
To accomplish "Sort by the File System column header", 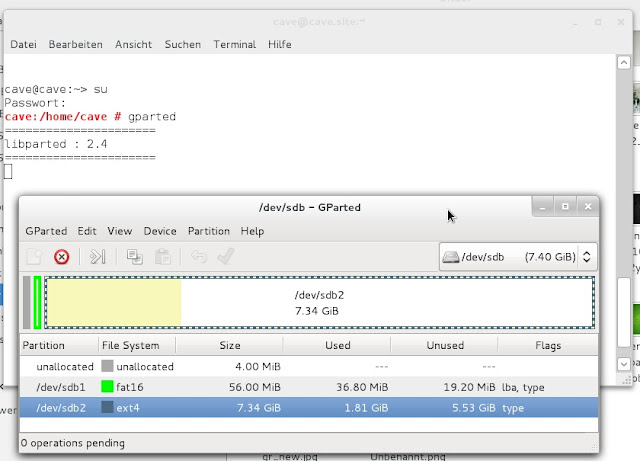I will [x=137, y=345].
